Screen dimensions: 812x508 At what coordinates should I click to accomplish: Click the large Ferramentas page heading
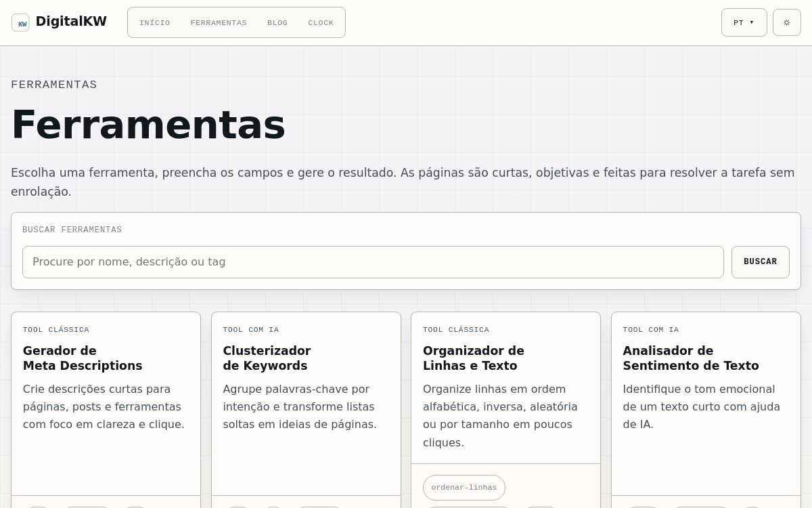[148, 125]
